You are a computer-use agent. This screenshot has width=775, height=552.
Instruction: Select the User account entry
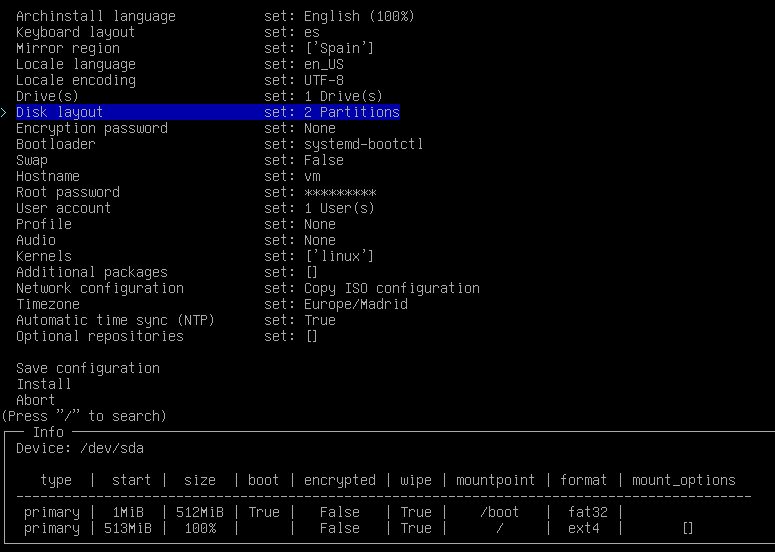click(63, 208)
